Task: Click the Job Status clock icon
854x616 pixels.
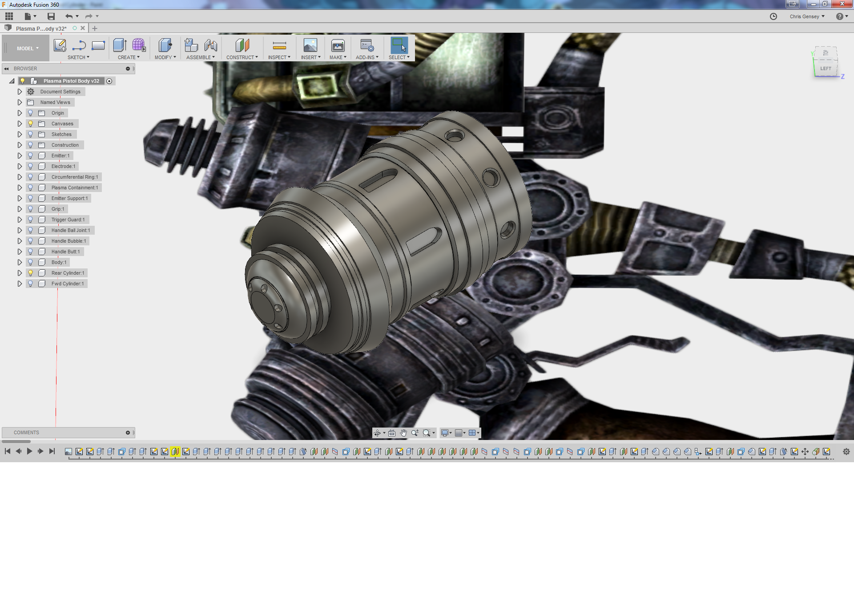Action: click(773, 16)
